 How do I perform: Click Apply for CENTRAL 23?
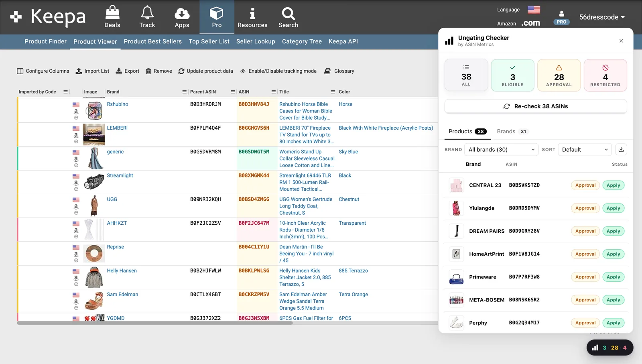tap(613, 185)
